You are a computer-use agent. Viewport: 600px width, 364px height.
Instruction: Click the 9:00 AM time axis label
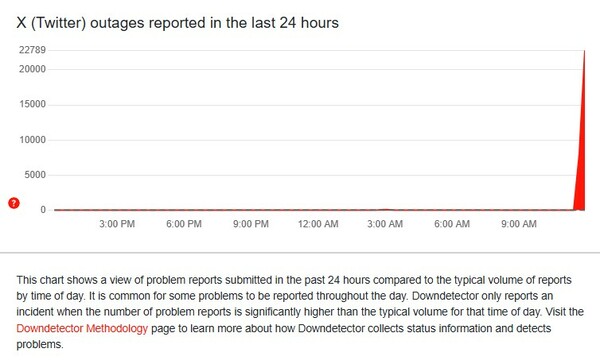coord(519,224)
